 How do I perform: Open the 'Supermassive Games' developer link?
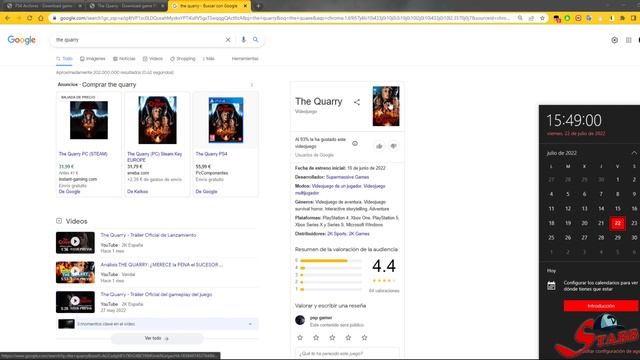coord(347,177)
